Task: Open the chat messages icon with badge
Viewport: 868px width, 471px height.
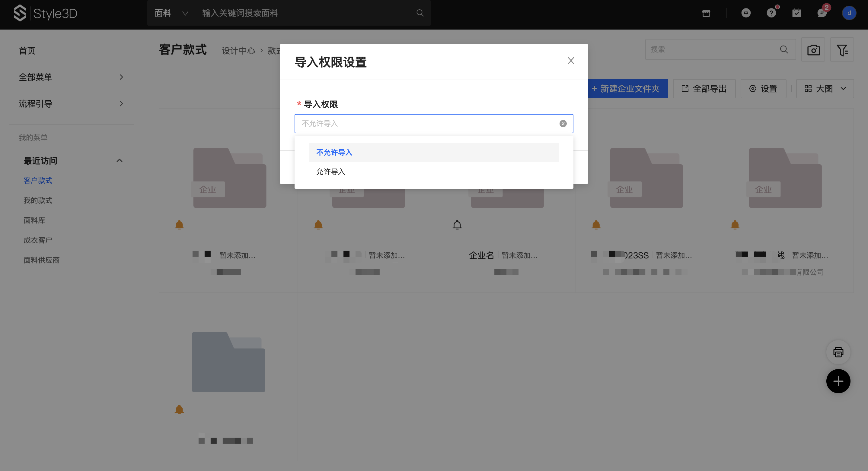Action: (822, 13)
